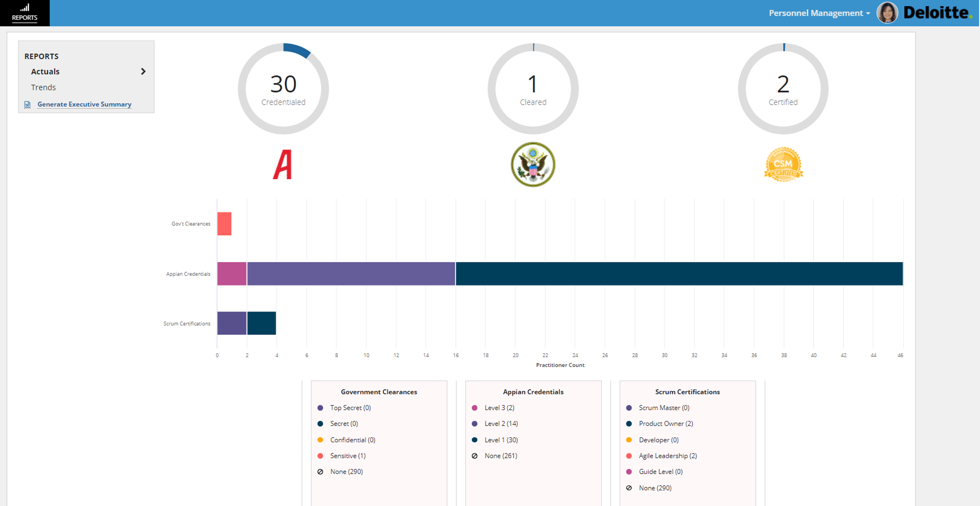The image size is (980, 506).
Task: Click the Practitioner Count axis title
Action: coord(560,365)
